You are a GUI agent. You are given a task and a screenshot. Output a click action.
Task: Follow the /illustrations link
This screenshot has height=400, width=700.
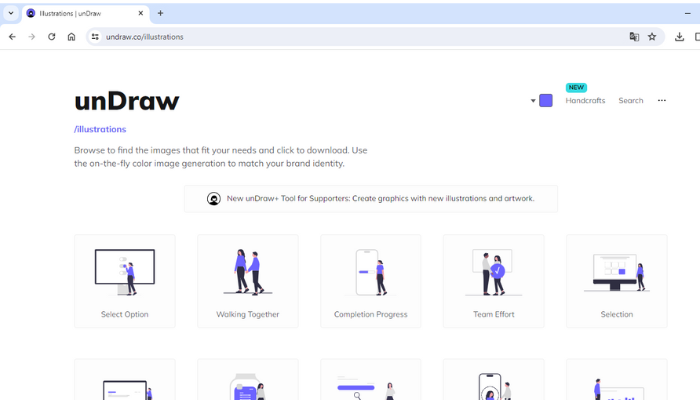pos(100,129)
